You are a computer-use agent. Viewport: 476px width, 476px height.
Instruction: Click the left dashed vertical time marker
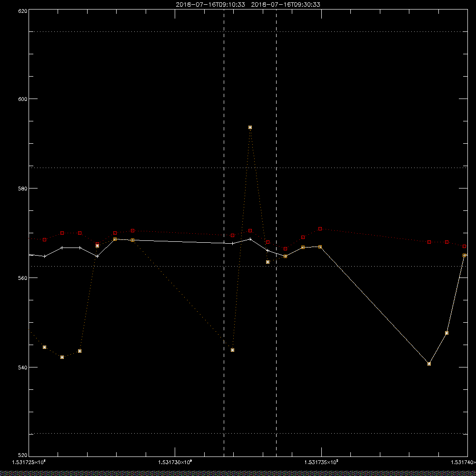224,233
